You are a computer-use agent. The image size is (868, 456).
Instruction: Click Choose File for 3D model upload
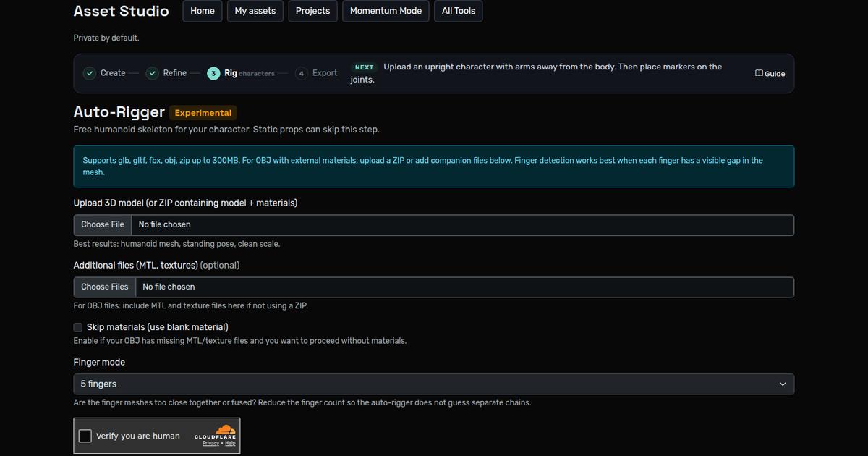[103, 225]
